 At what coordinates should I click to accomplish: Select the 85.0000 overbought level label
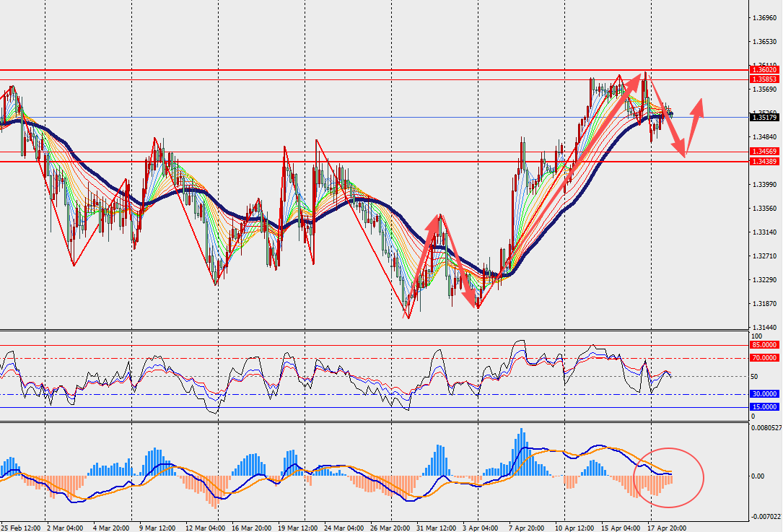point(764,345)
